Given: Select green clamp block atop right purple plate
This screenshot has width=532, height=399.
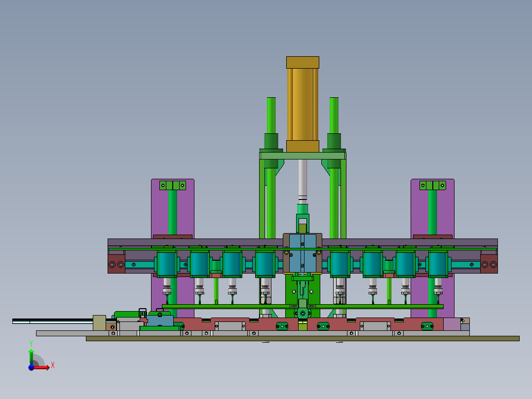Looking at the screenshot, I should [x=433, y=185].
